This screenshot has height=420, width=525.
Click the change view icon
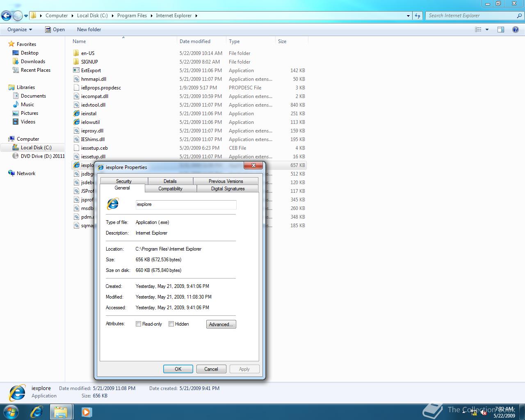[x=478, y=30]
